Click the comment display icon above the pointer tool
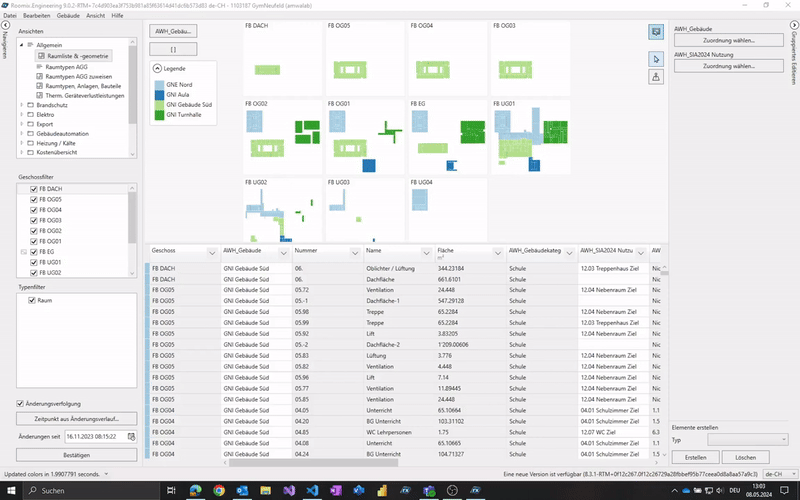Image resolution: width=800 pixels, height=500 pixels. [x=656, y=32]
